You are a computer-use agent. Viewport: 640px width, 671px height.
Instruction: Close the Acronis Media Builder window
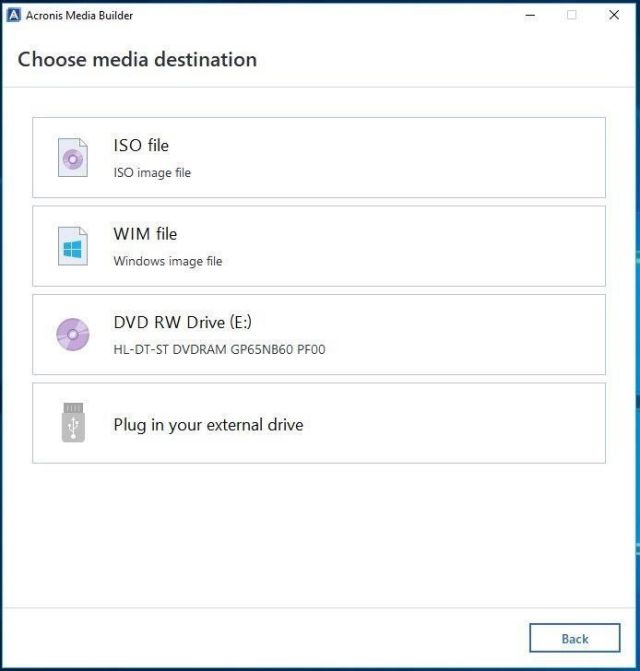[x=614, y=15]
